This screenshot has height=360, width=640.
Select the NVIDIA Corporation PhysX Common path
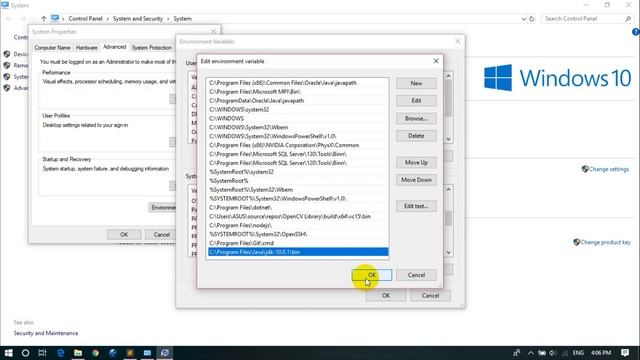pyautogui.click(x=298, y=145)
